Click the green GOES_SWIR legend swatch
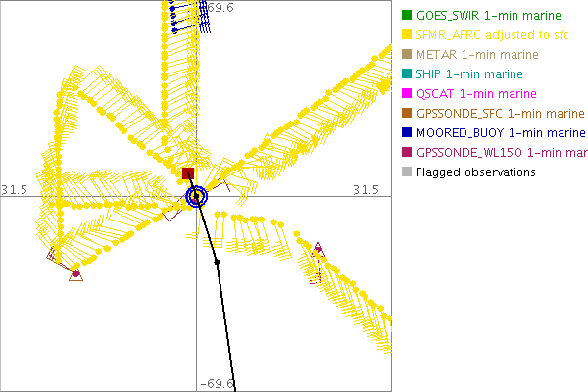Image resolution: width=588 pixels, height=392 pixels. click(x=407, y=15)
